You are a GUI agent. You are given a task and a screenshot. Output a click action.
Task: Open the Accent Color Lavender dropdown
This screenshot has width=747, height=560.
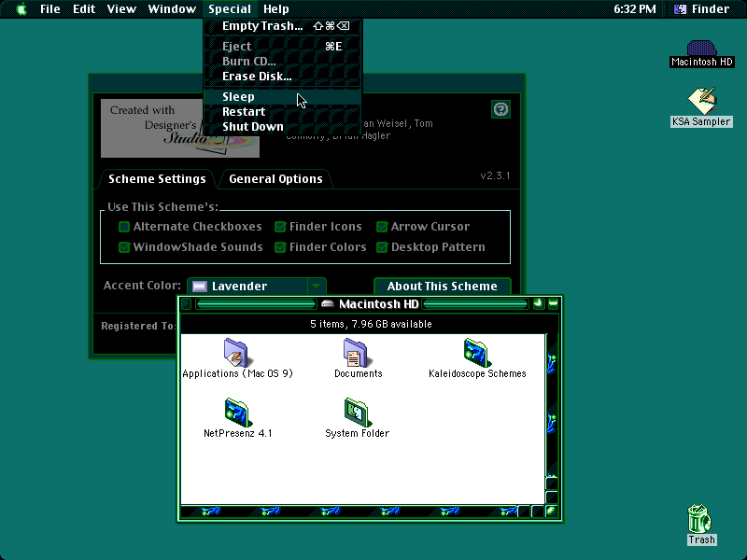256,287
